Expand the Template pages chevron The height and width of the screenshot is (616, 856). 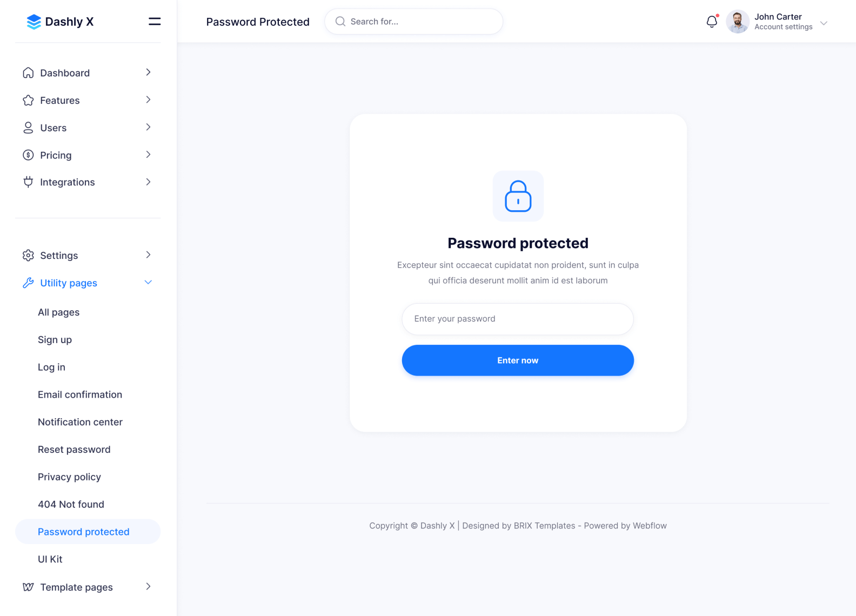tap(148, 587)
